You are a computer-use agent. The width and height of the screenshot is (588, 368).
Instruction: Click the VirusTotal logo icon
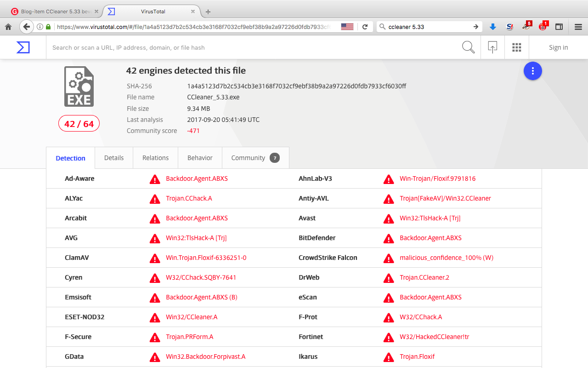click(x=23, y=47)
